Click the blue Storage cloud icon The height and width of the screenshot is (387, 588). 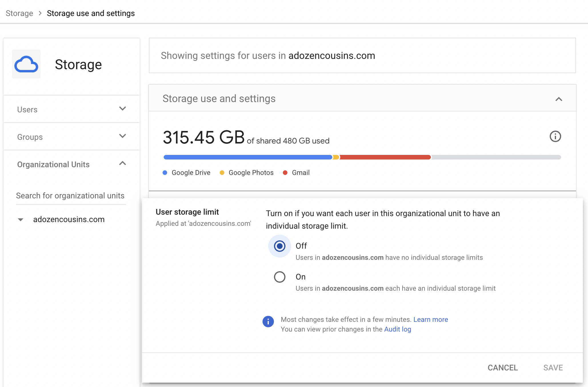pyautogui.click(x=26, y=64)
